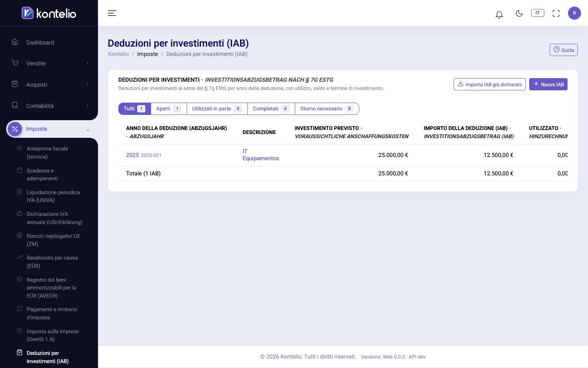Screen dimensions: 588x368
Task: Collapse the Imposte menu chevron
Action: click(87, 130)
